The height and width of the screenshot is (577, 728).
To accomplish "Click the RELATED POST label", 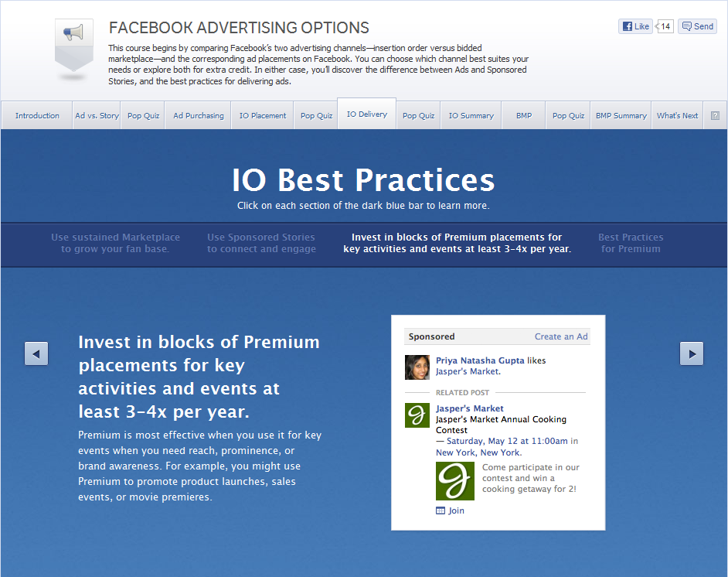I will tap(462, 393).
